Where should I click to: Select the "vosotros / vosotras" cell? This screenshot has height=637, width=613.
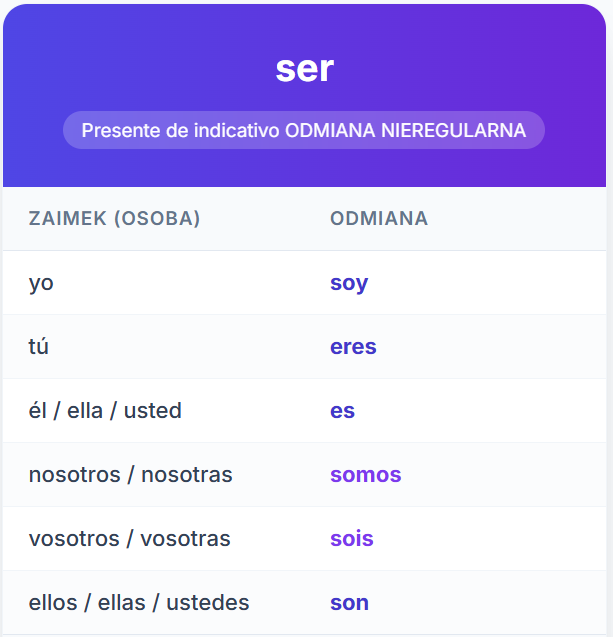tap(130, 539)
